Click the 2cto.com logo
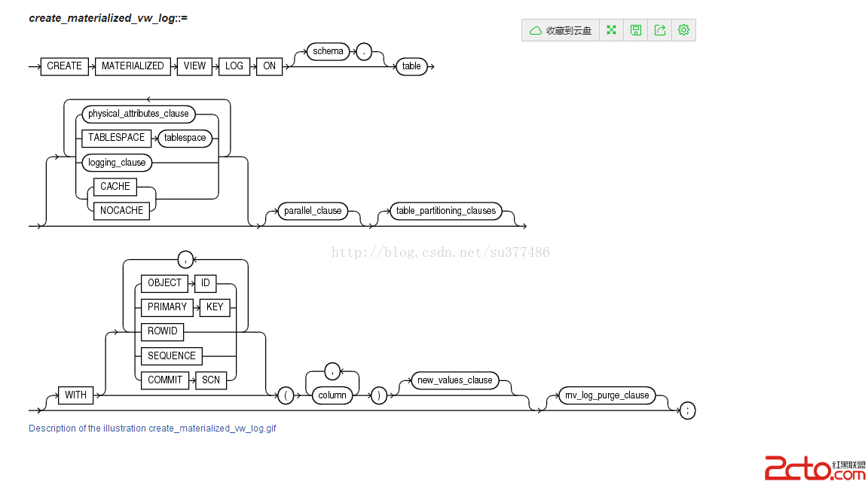This screenshot has width=868, height=488. coord(815,468)
